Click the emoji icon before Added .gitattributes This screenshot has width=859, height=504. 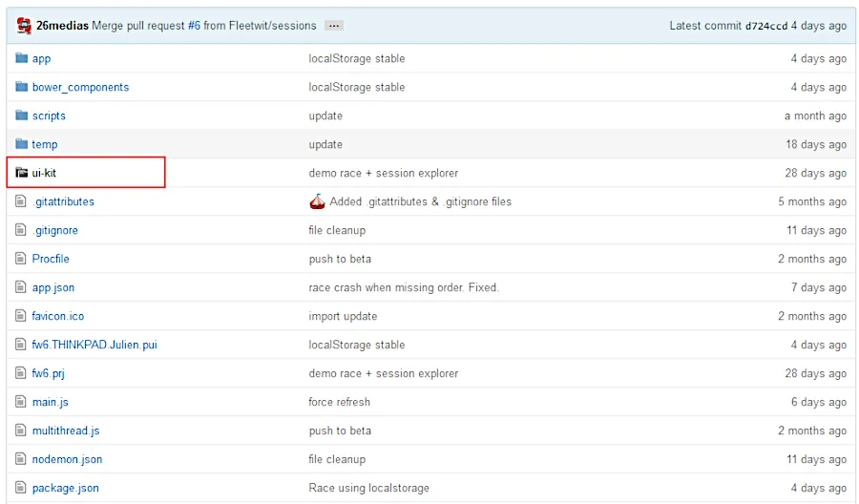(x=318, y=201)
